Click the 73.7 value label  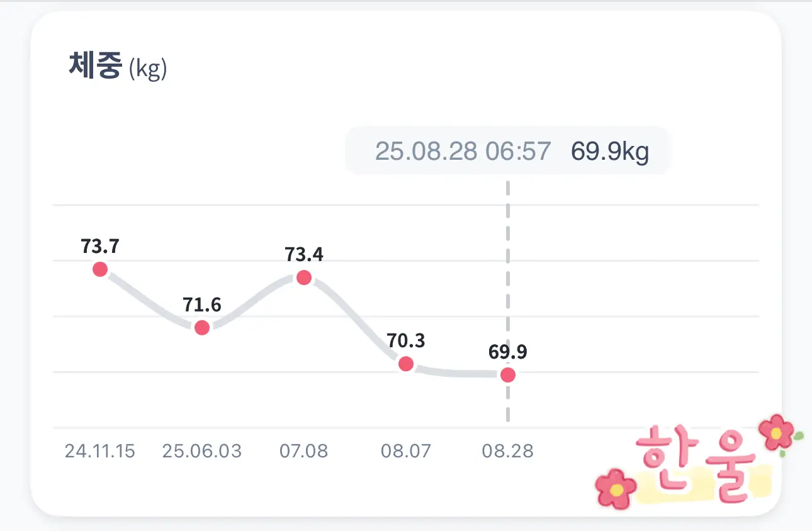click(100, 246)
